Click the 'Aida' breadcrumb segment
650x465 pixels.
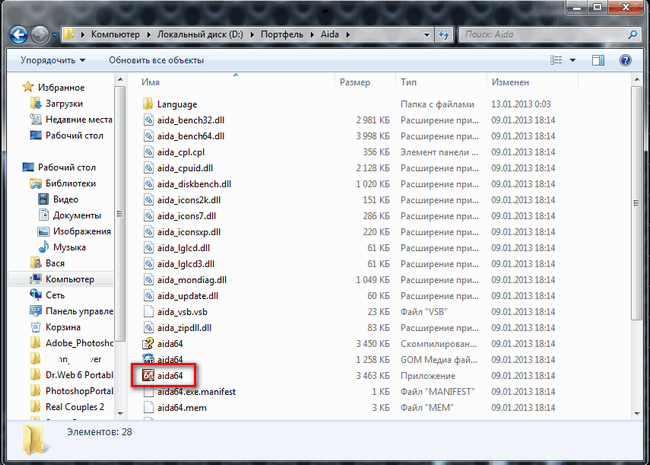pos(330,35)
